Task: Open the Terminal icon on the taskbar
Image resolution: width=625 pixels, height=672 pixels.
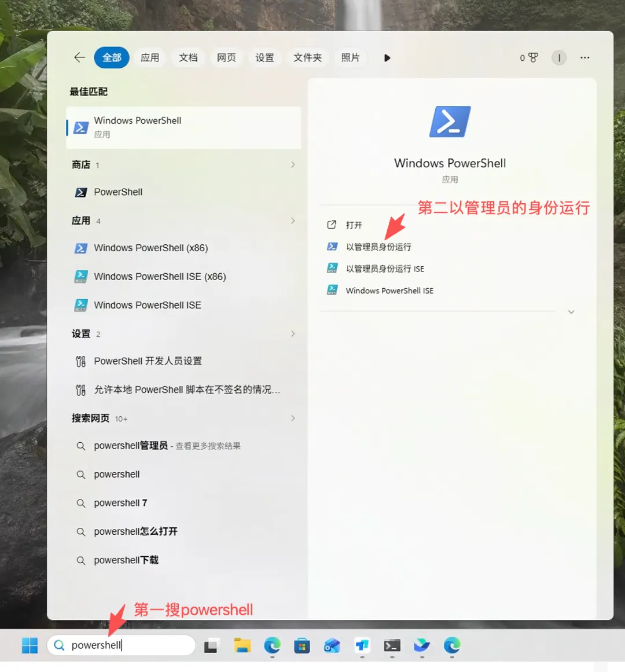Action: pyautogui.click(x=392, y=645)
